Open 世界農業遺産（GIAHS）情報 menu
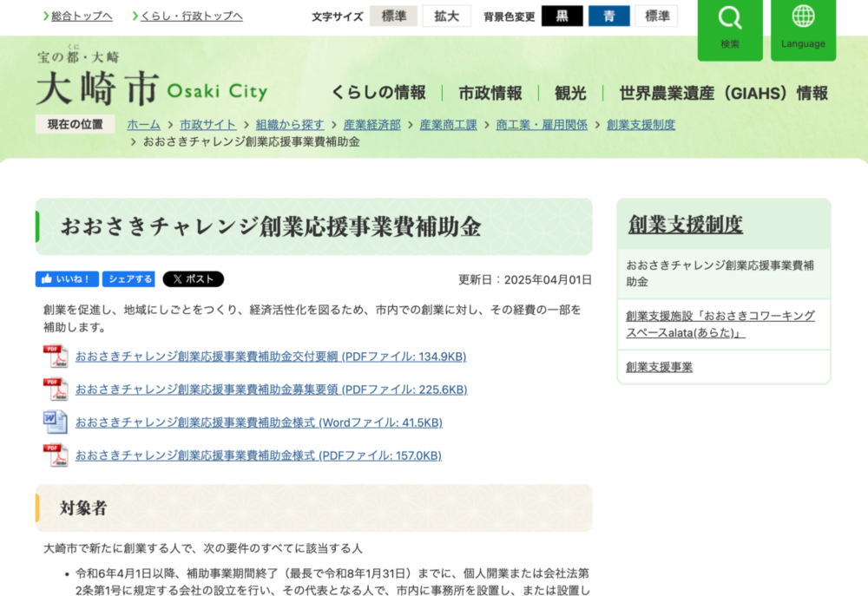 click(724, 93)
